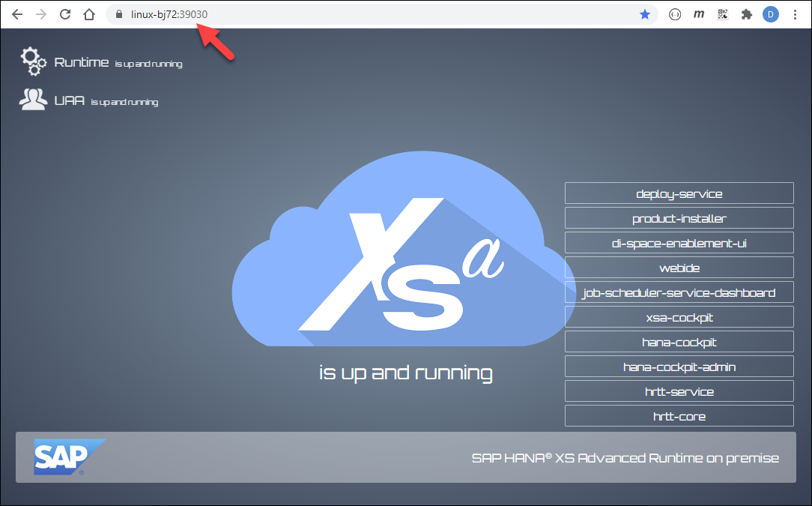This screenshot has width=812, height=506.
Task: Click the Runtime gears icon
Action: coord(34,61)
